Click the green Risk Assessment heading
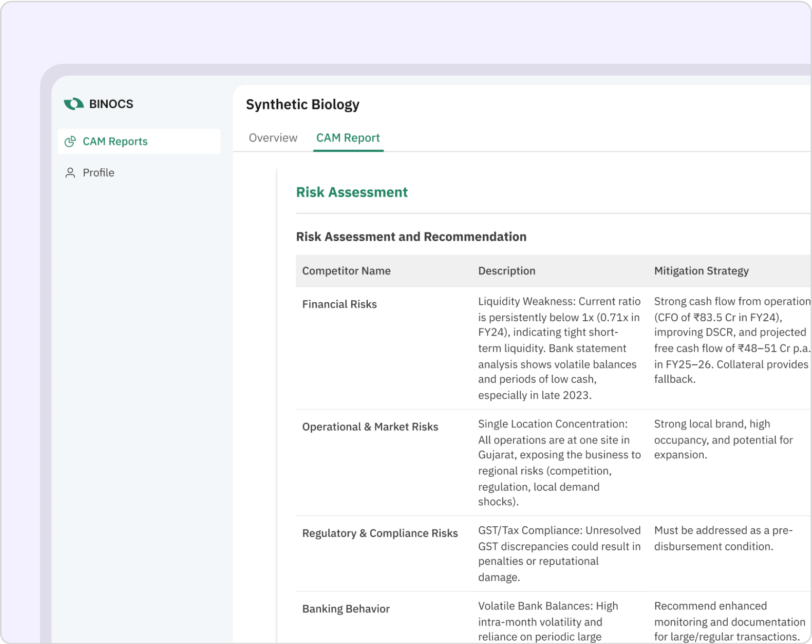Screen dimensions: 812x644 click(352, 192)
